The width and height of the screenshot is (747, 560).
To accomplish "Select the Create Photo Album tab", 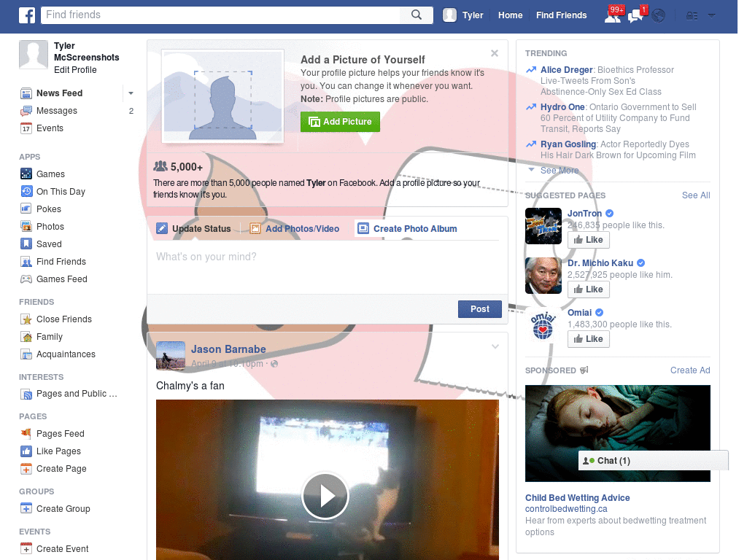I will (x=407, y=228).
